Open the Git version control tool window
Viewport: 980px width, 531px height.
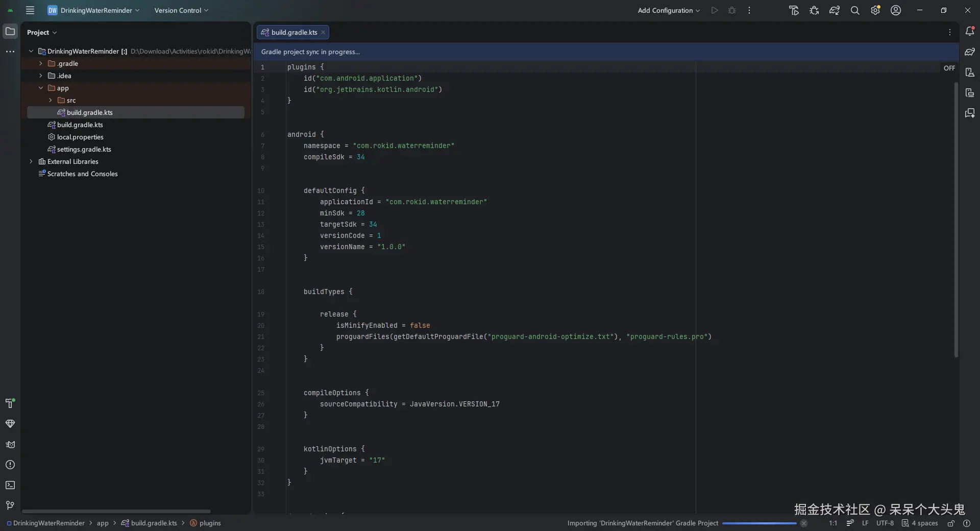10,505
